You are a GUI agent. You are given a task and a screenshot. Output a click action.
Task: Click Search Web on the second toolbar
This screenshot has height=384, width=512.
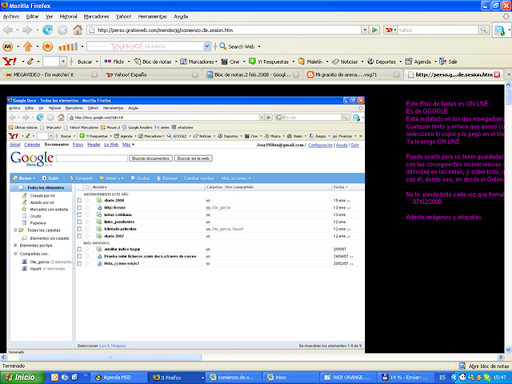click(x=237, y=47)
